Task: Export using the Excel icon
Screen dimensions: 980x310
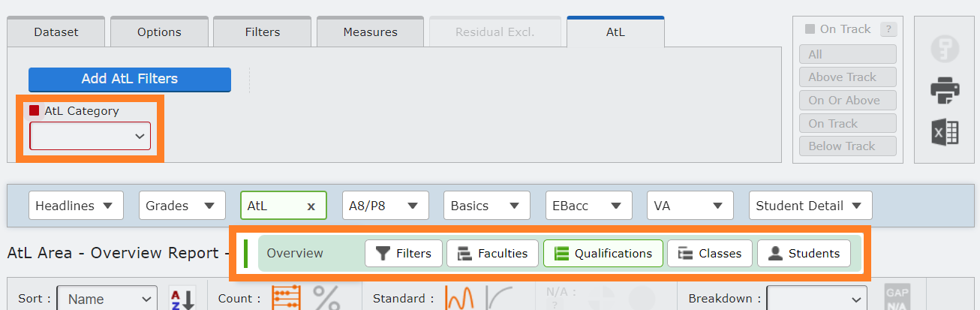Action: click(945, 132)
